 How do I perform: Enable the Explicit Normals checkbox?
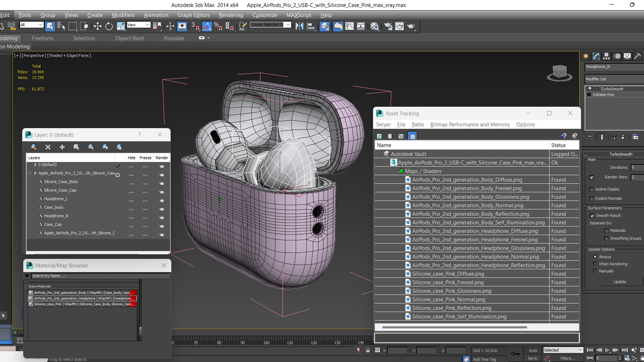pos(591,199)
